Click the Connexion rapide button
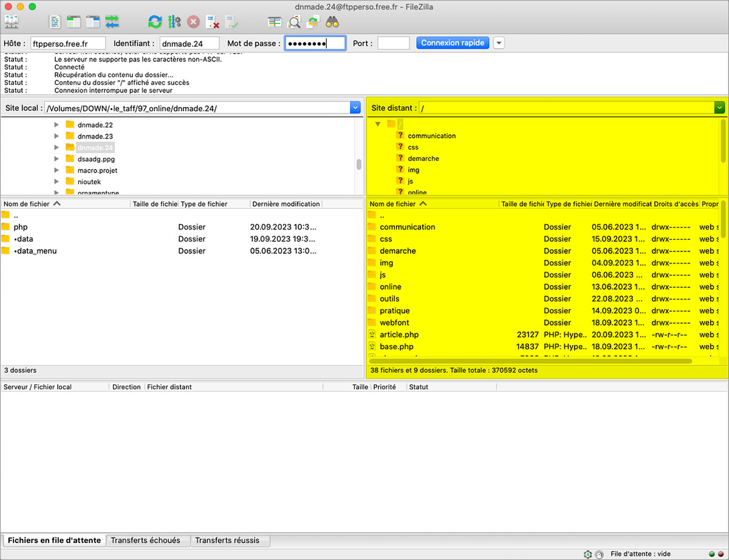Viewport: 729px width, 560px height. [x=453, y=43]
